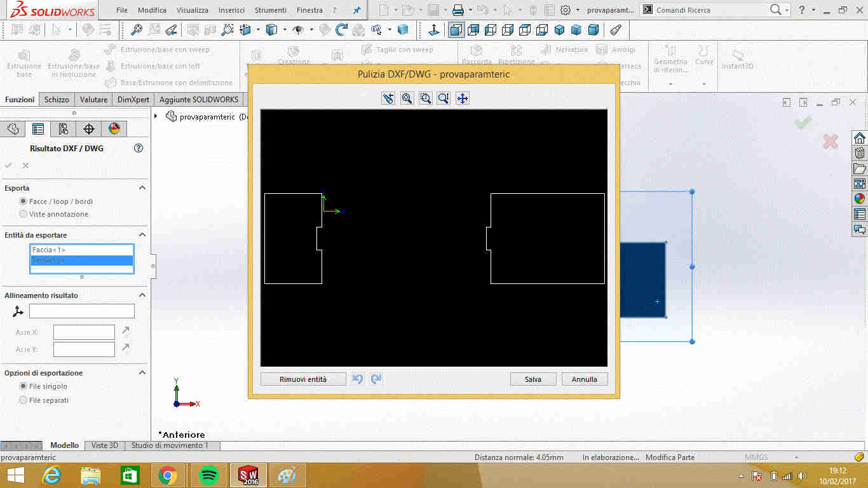Choose File separati export option
The height and width of the screenshot is (488, 868).
(24, 400)
